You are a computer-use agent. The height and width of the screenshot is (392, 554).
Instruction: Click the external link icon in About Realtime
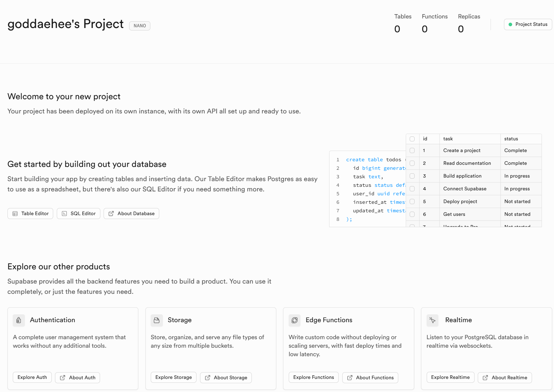coord(485,378)
